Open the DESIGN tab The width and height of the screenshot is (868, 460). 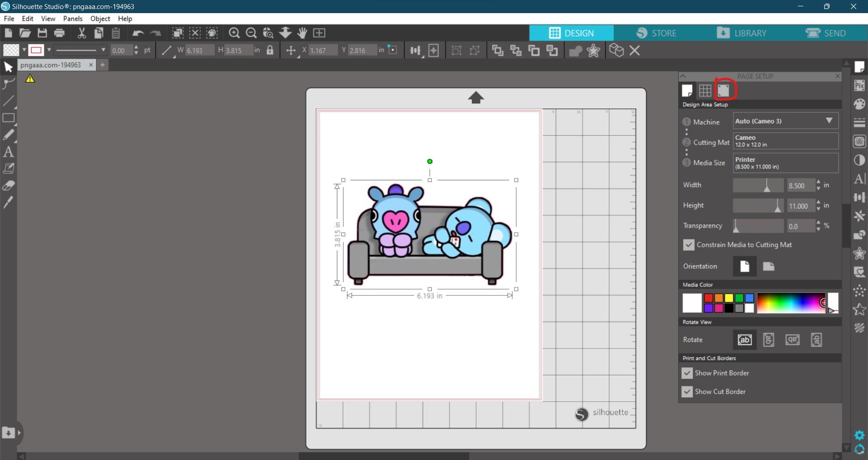(x=571, y=33)
